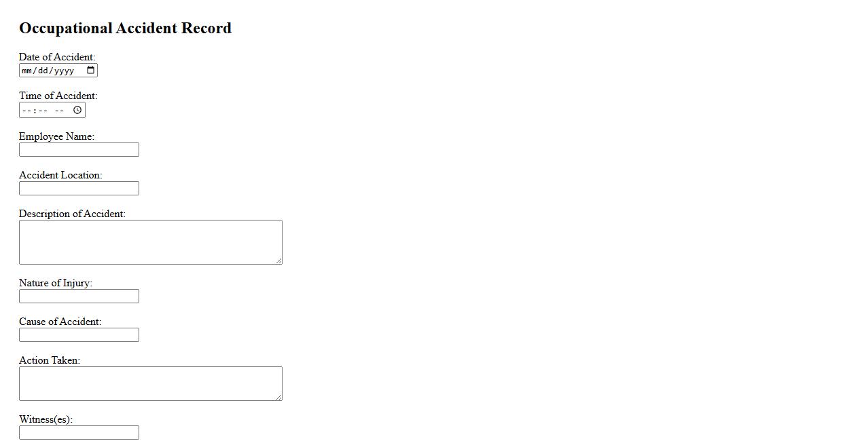Select the month segment of the date field

pos(27,71)
